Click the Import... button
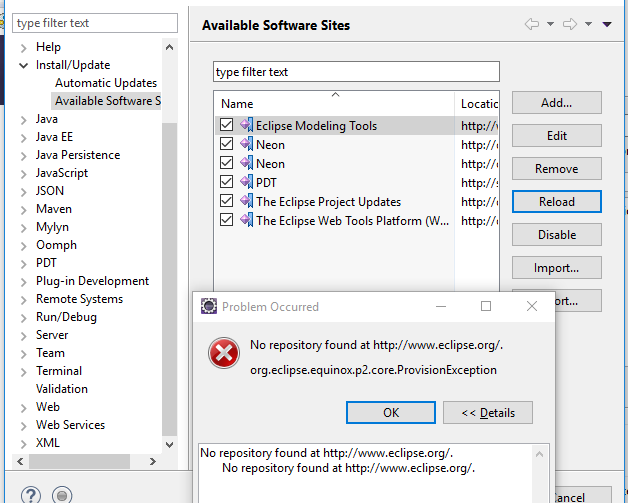 coord(556,268)
